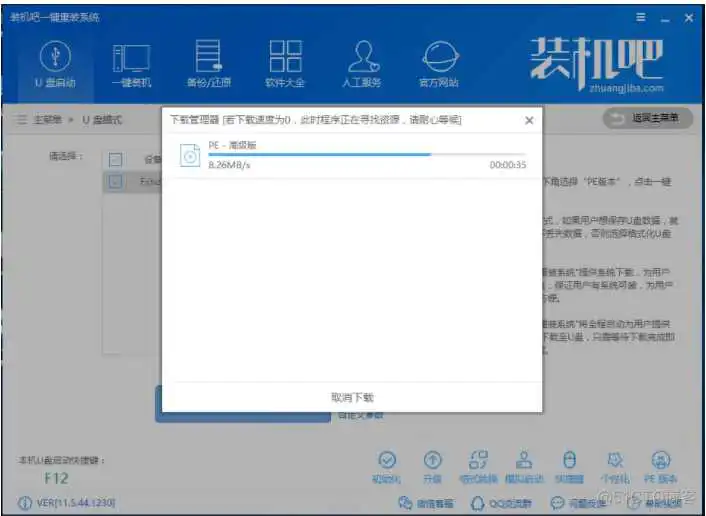Click the VER[11.5.44.1230] version text
Image resolution: width=706 pixels, height=516 pixels.
pyautogui.click(x=75, y=502)
